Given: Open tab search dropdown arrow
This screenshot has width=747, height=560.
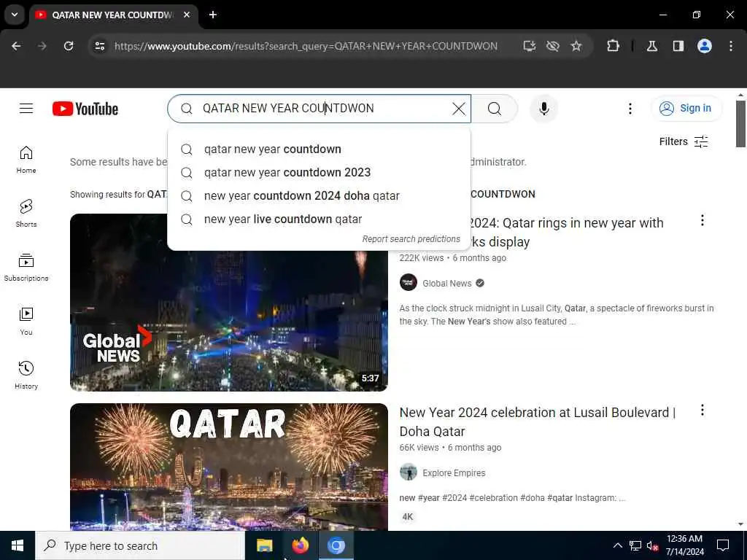Looking at the screenshot, I should click(15, 15).
